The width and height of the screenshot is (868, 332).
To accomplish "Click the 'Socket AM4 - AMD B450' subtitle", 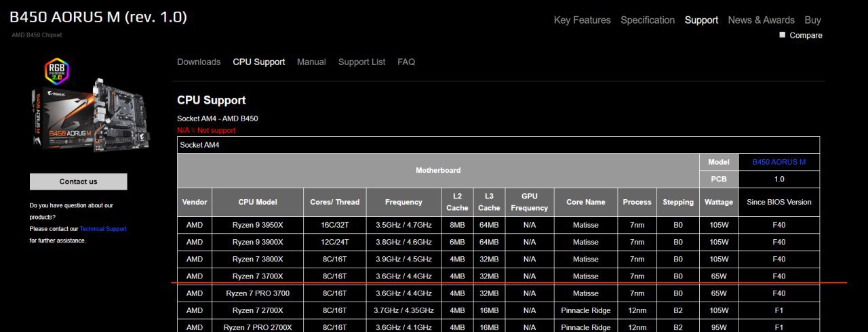I will [217, 119].
